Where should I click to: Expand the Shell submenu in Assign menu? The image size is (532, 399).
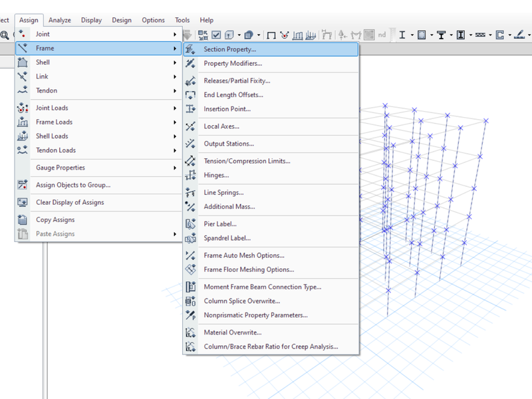click(98, 63)
